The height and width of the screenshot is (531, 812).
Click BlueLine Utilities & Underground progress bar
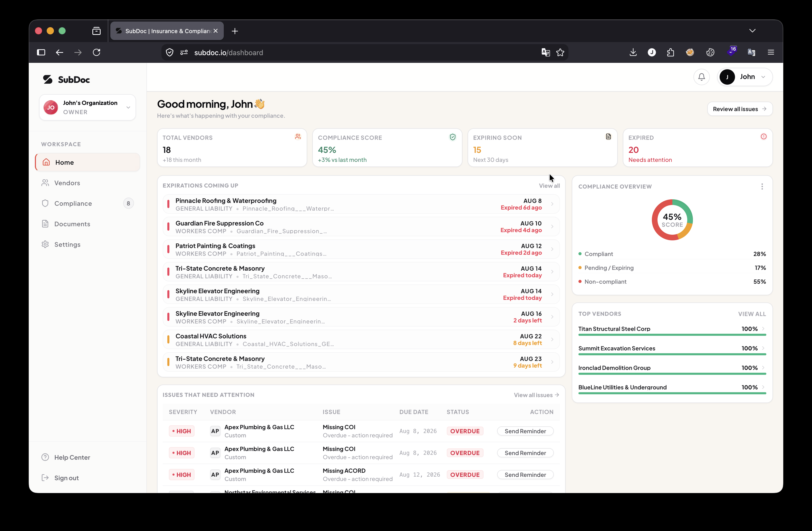click(672, 393)
